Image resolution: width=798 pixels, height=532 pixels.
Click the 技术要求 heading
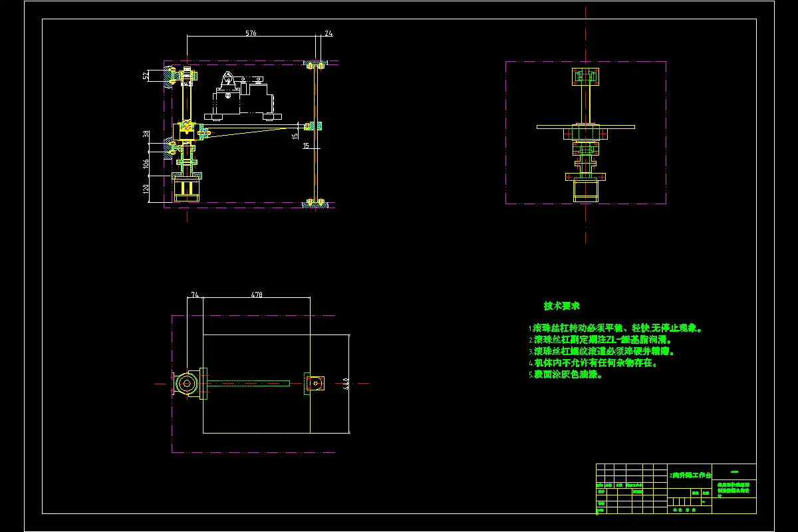(x=562, y=306)
